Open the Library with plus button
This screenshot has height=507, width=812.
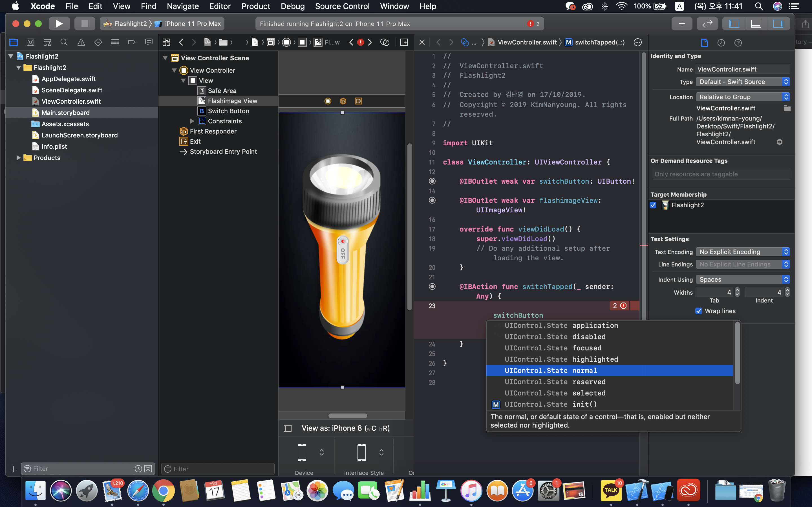[681, 23]
